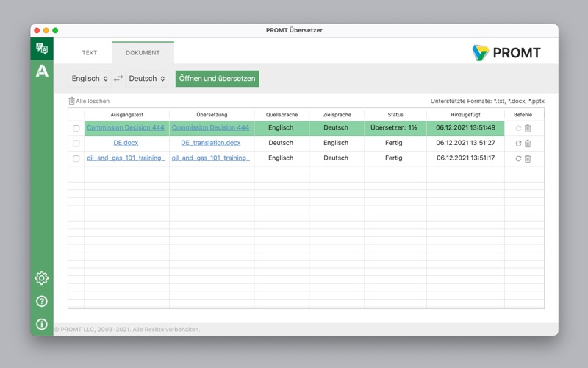Click Unterstützte Formate text

click(487, 101)
